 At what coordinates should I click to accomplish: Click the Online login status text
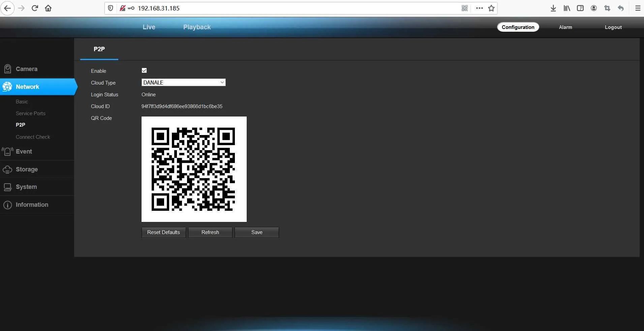tap(149, 95)
